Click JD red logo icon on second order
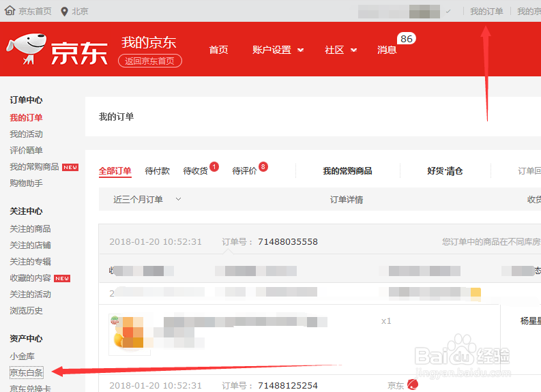Viewport: 541px width, 392px height. click(413, 385)
